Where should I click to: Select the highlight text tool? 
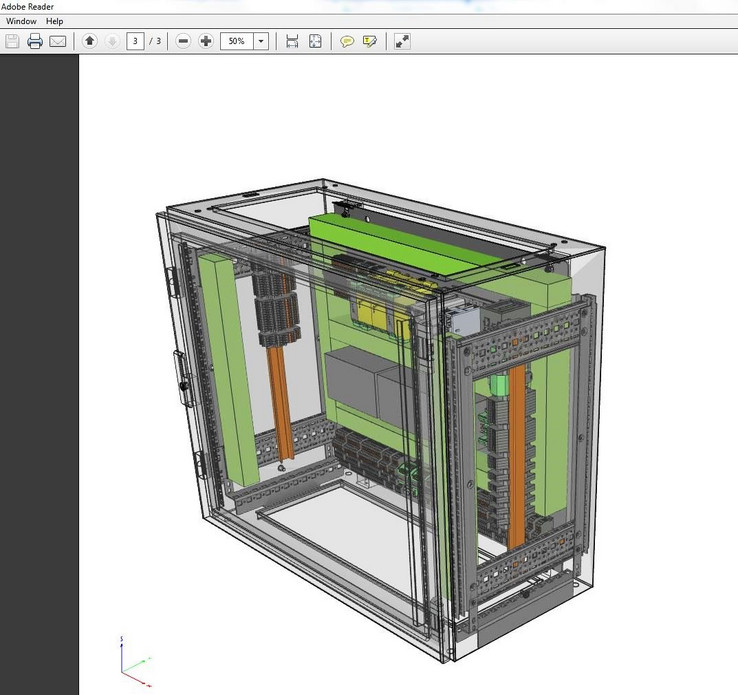click(x=370, y=41)
